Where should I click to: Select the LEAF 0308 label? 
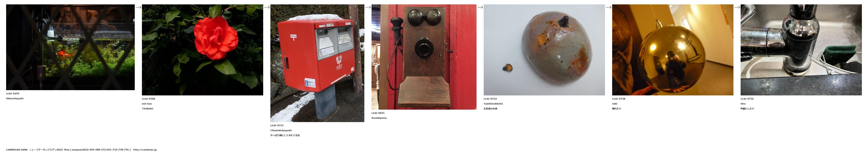click(x=148, y=99)
